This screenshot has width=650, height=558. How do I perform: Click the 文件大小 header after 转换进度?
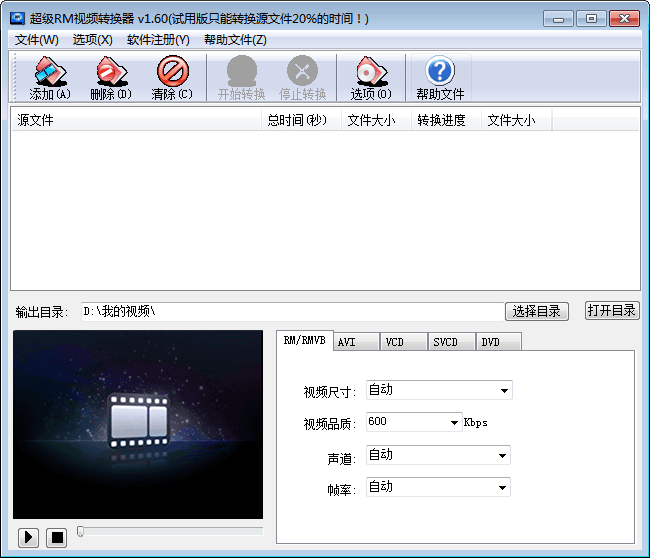pyautogui.click(x=516, y=120)
